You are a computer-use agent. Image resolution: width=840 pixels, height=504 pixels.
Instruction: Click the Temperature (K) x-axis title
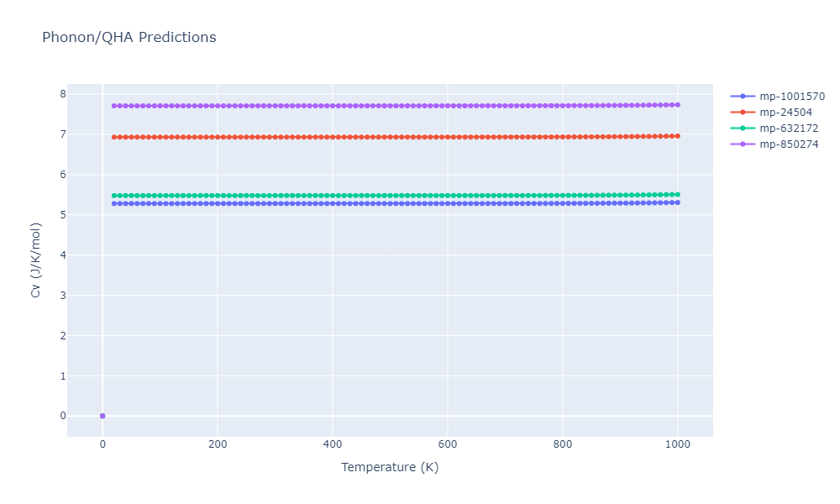point(390,468)
